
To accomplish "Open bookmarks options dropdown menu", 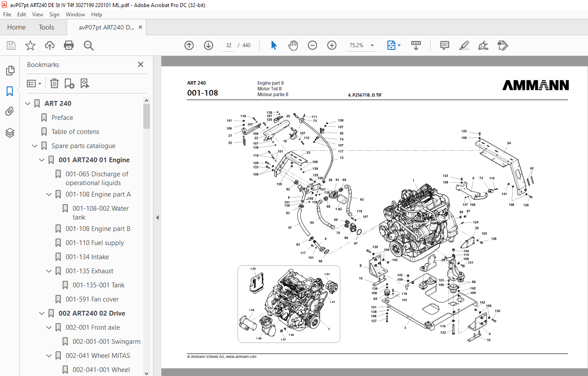I will (34, 83).
